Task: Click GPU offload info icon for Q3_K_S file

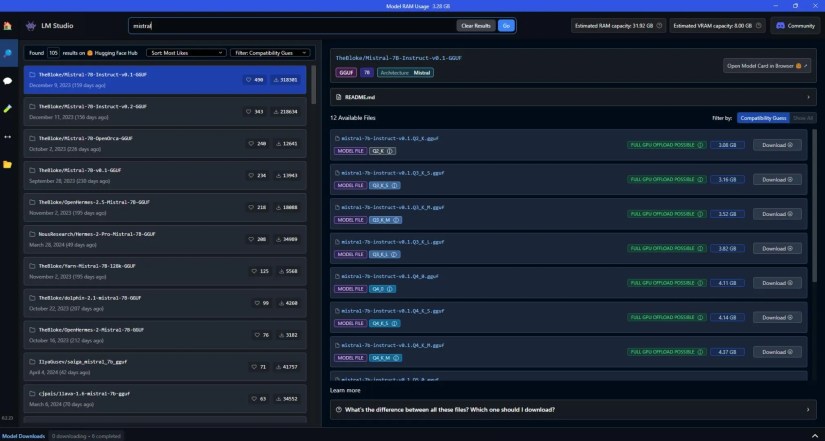Action: (x=700, y=179)
